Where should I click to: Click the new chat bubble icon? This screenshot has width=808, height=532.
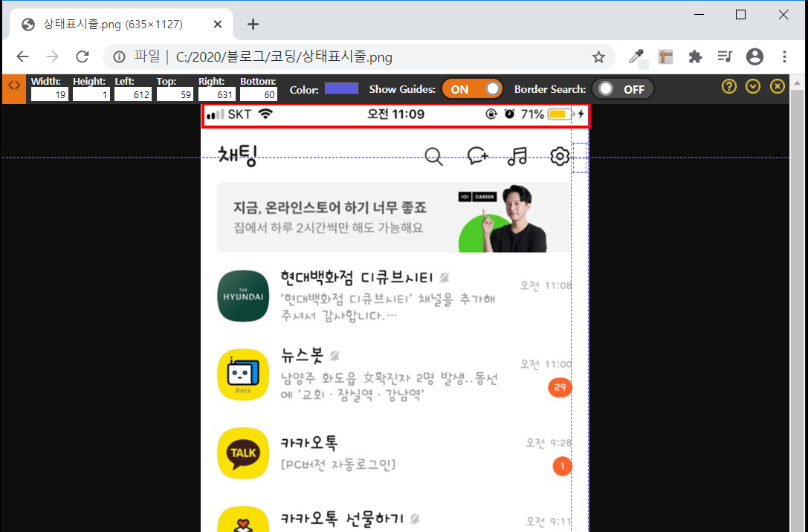(x=477, y=155)
